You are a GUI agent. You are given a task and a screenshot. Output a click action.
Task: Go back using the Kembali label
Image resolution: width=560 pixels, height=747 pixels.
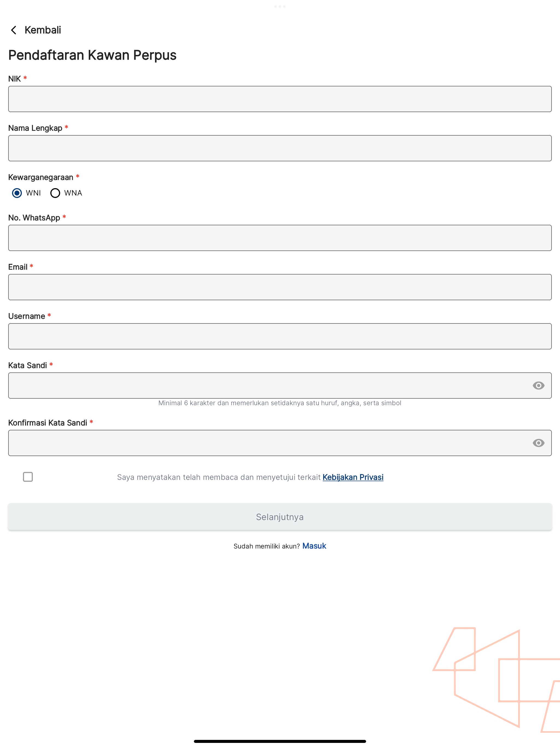(x=43, y=30)
